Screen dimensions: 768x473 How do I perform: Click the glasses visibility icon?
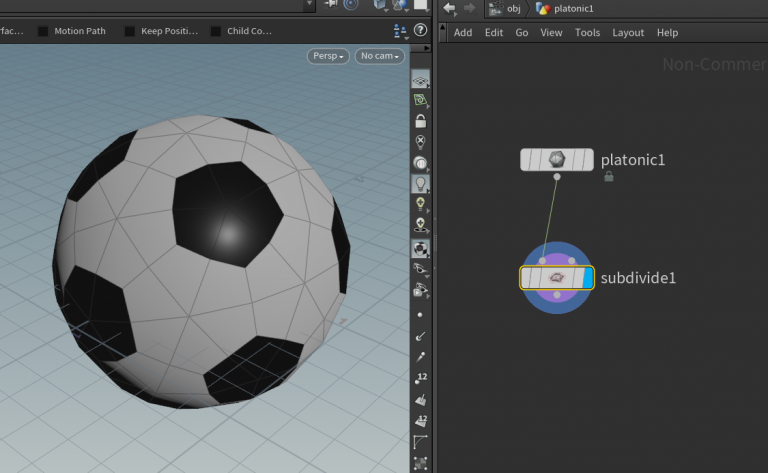[x=420, y=269]
